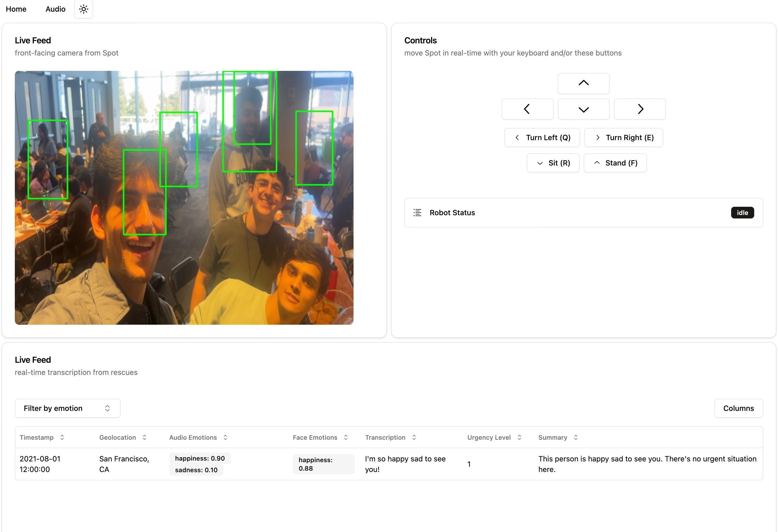Sort by the Urgency Level sort icon
Viewport: 778px width, 532px height.
click(x=519, y=437)
